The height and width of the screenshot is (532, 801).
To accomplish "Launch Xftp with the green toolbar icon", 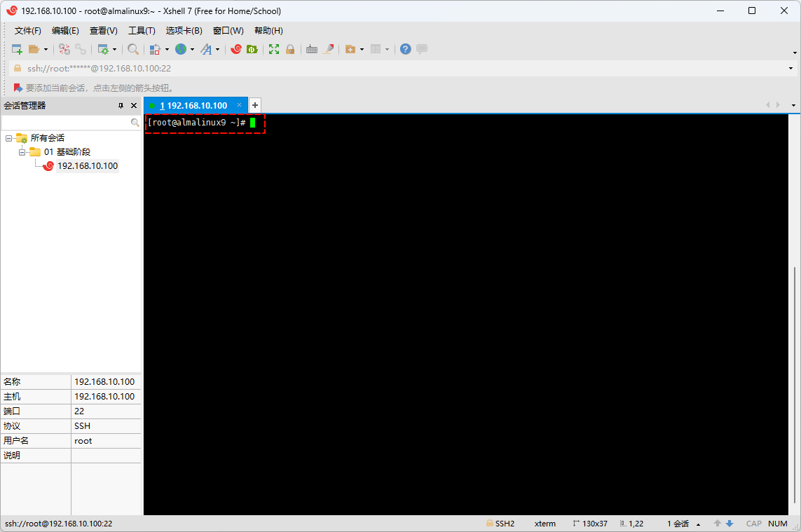I will point(252,49).
